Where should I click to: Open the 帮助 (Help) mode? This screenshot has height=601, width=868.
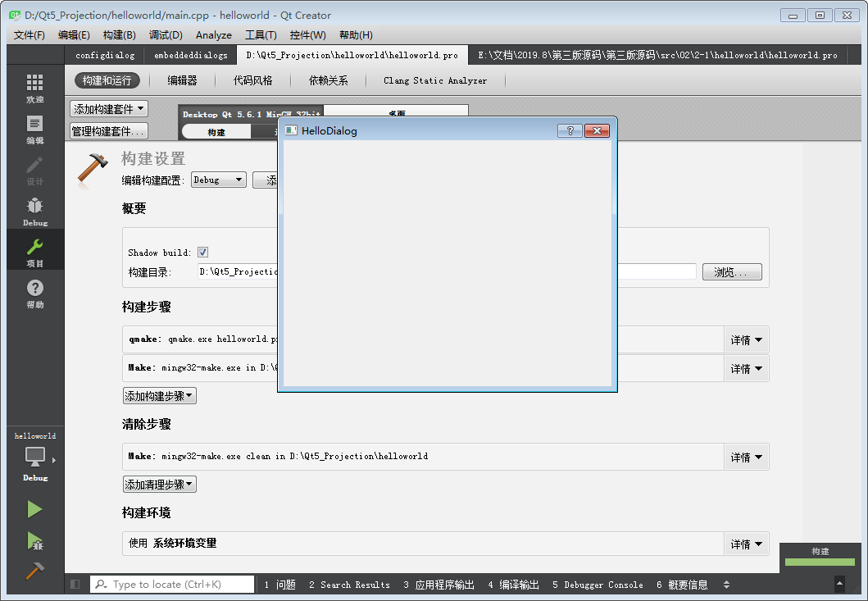34,294
